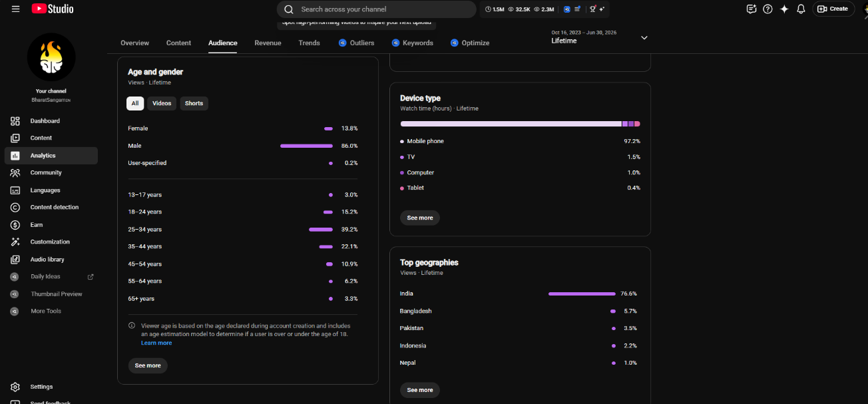This screenshot has width=868, height=404.
Task: Click the Male percentage bar
Action: (x=306, y=146)
